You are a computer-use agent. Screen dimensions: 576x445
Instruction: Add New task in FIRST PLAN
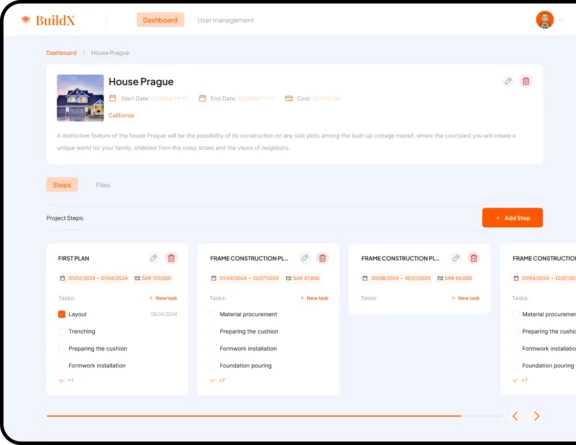pos(163,298)
